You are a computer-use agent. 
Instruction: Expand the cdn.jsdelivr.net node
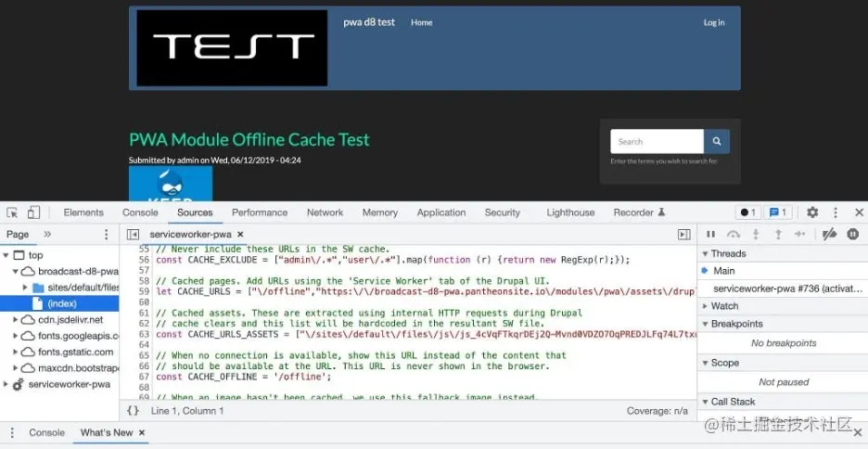point(16,320)
